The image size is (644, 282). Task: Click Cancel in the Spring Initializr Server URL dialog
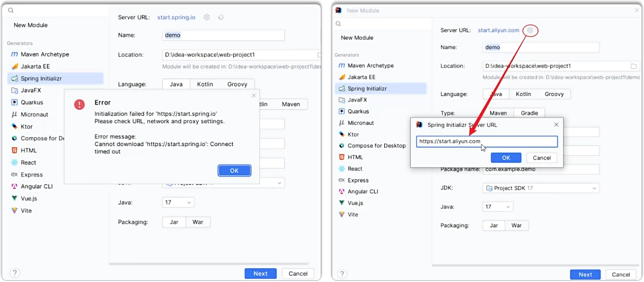point(541,158)
